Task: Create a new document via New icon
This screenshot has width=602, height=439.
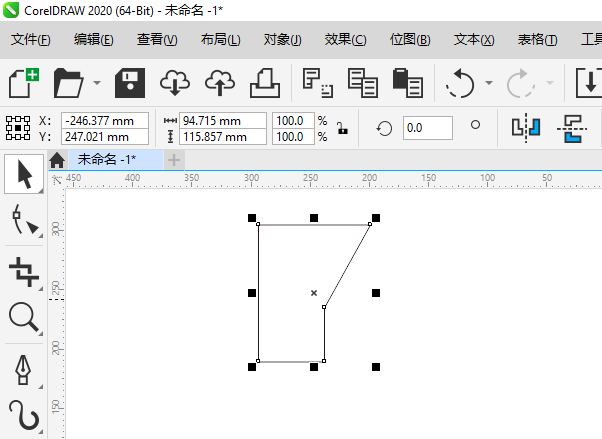Action: pos(23,83)
